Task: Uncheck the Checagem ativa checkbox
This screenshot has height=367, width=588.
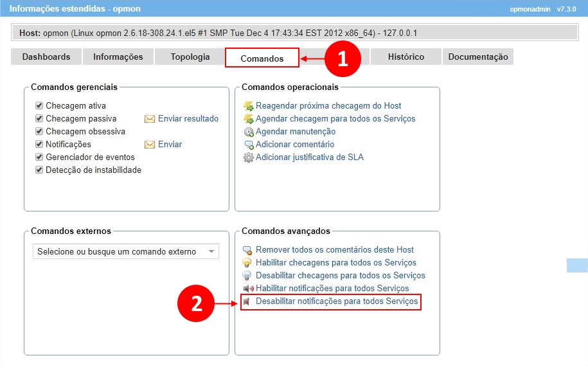Action: 40,105
